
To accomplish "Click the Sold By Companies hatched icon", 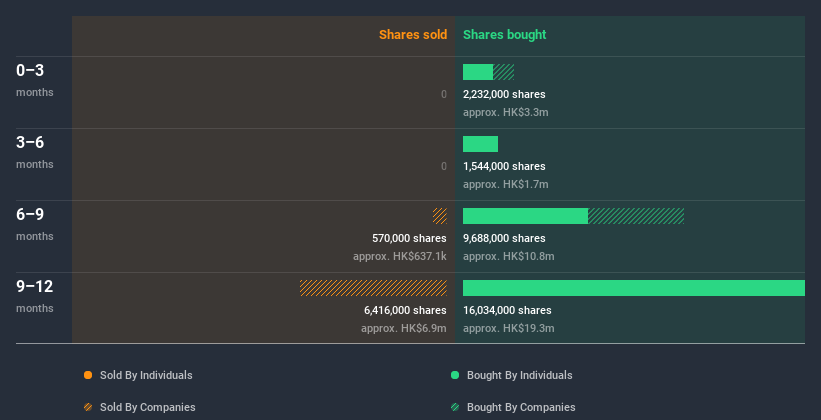I will [x=88, y=407].
